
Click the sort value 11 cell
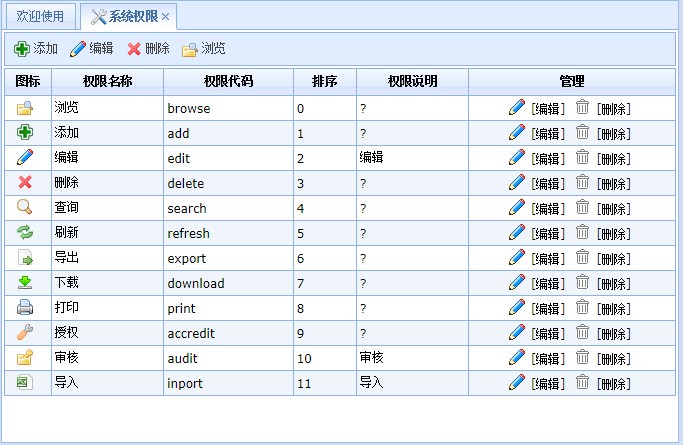(325, 383)
